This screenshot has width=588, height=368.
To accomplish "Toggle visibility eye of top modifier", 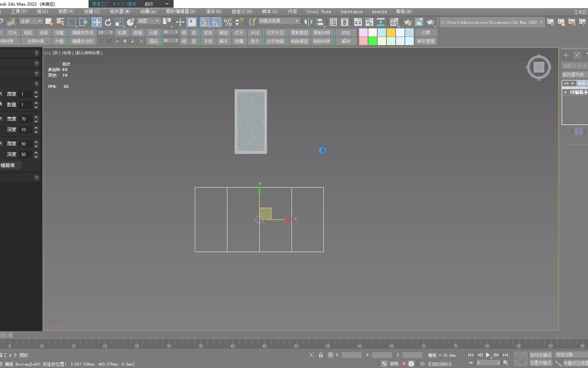I will 566,83.
